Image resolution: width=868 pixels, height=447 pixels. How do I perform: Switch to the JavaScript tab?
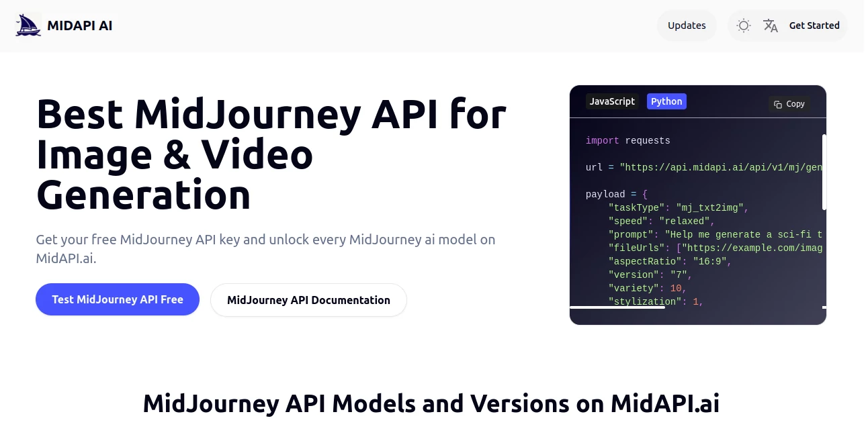[611, 101]
